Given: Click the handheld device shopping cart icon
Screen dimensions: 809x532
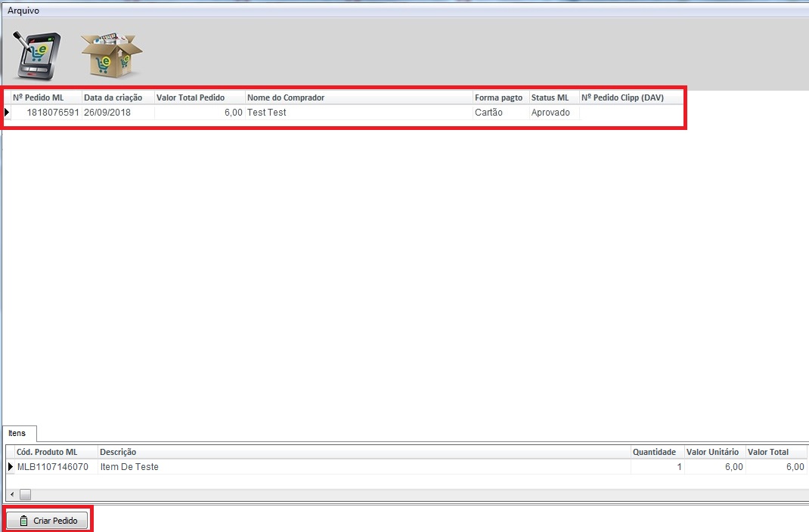Looking at the screenshot, I should click(x=36, y=55).
